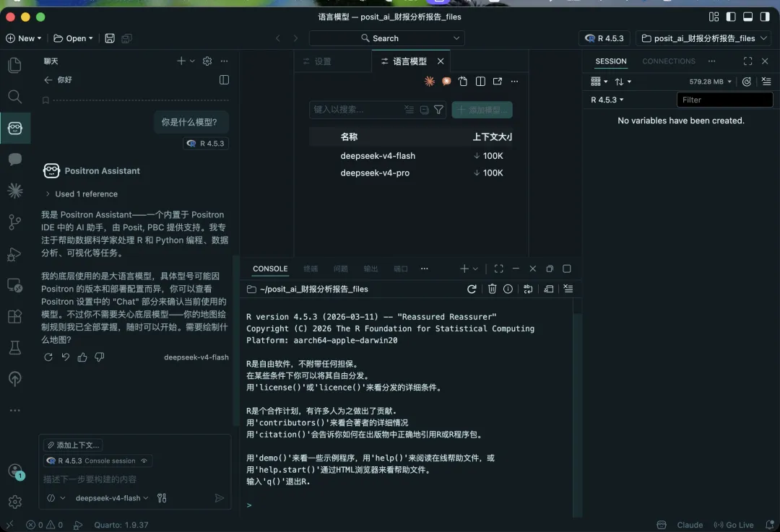Open the R 4.5.3 session dropdown in Session panel
780x532 pixels.
click(607, 100)
